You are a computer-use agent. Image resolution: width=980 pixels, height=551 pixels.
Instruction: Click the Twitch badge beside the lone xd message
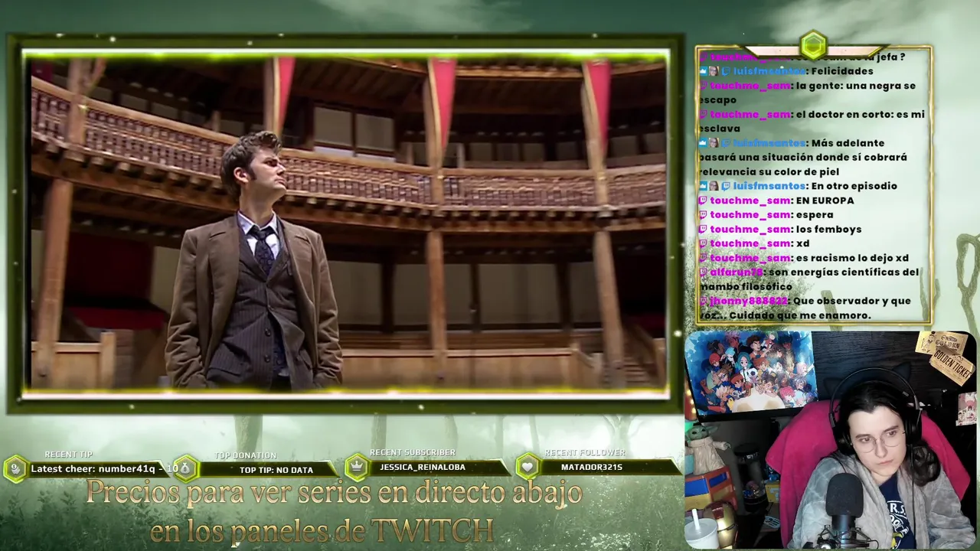[x=704, y=243]
